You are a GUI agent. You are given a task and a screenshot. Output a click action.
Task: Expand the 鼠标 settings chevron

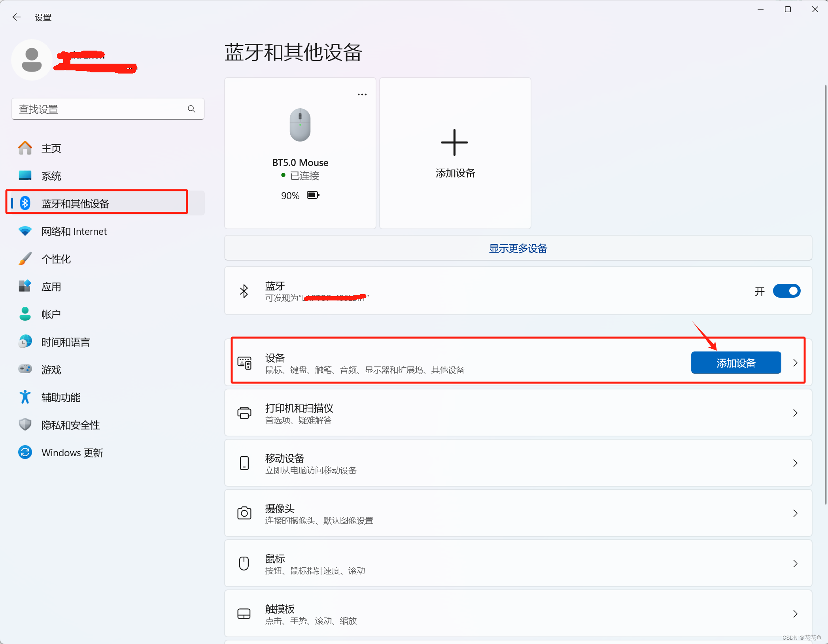pos(795,563)
